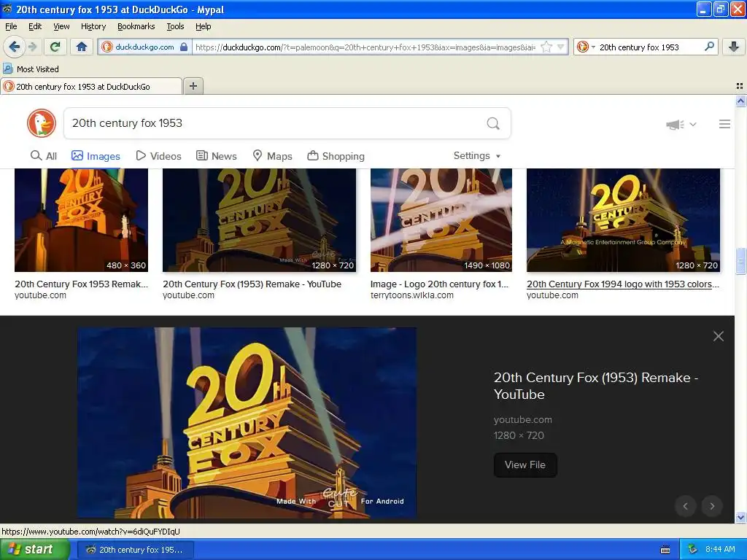
Task: Open the Windows Start menu
Action: [35, 550]
